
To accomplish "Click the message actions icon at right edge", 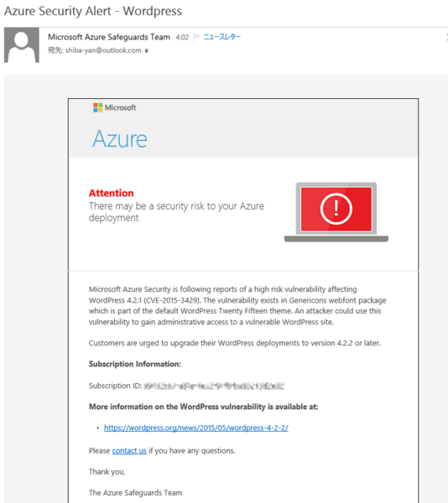I will [446, 37].
